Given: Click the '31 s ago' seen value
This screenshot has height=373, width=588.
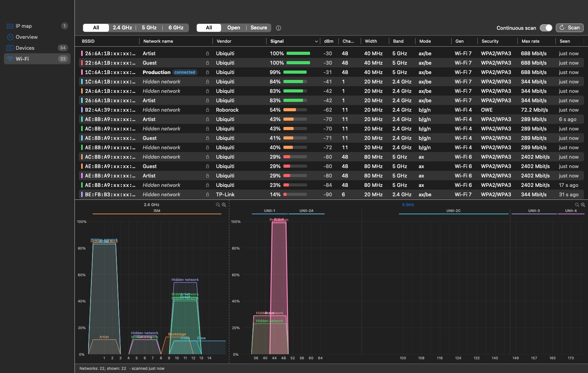Looking at the screenshot, I should pos(569,194).
